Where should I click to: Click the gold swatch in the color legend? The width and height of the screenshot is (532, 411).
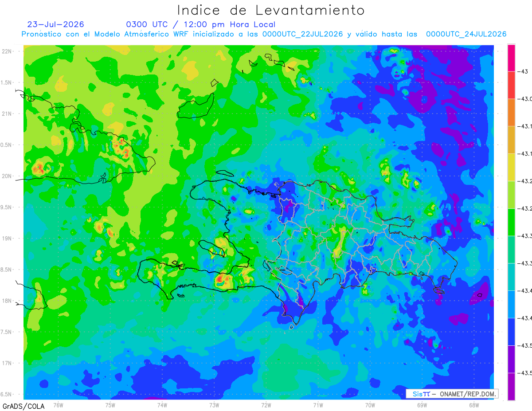[511, 140]
